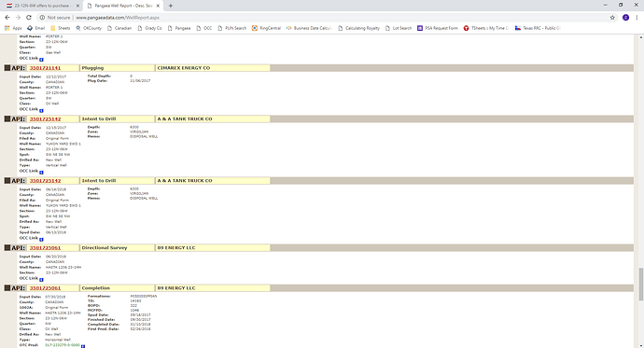Viewport: 644px width, 348px height.
Task: Open the Chrome menu three-dots icon
Action: point(637,17)
